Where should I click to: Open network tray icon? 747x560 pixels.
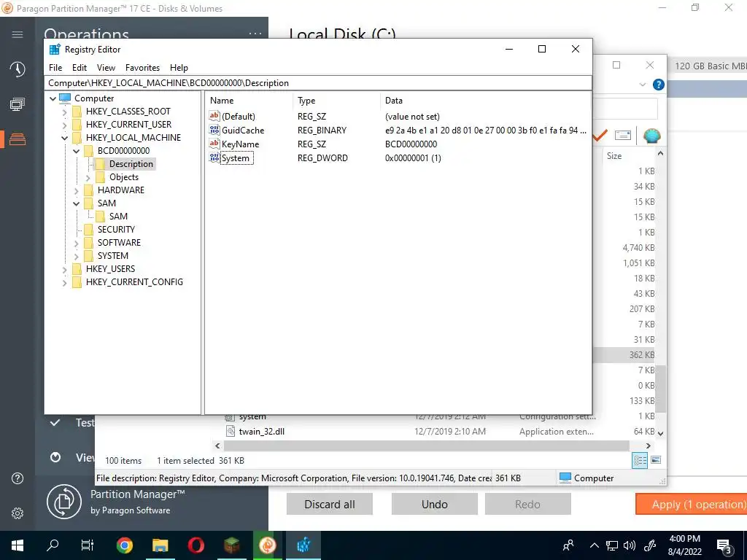pyautogui.click(x=612, y=545)
